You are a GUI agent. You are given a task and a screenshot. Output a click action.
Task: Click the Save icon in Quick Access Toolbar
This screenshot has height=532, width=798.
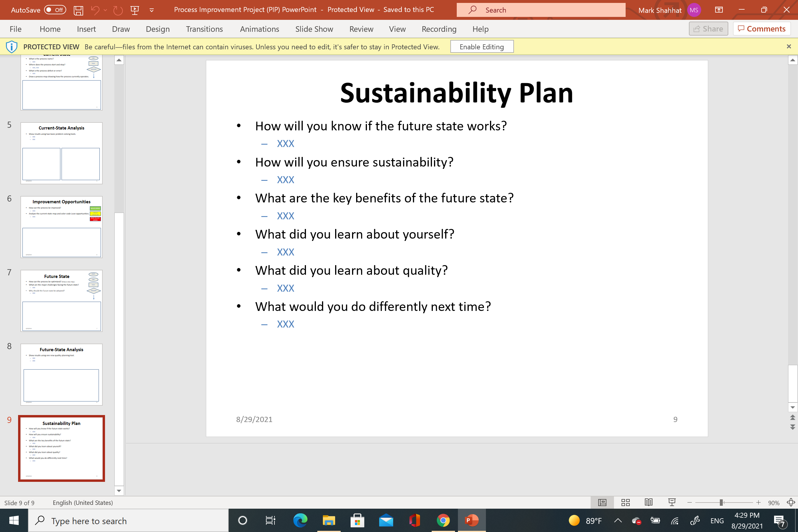78,10
